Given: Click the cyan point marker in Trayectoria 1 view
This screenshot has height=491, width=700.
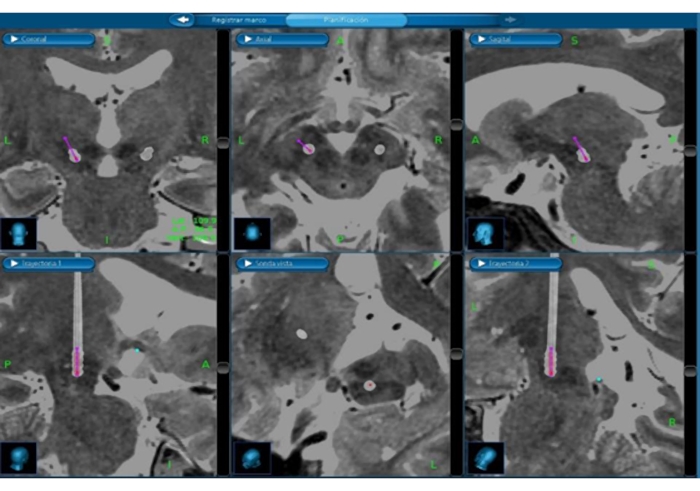Looking at the screenshot, I should (138, 351).
